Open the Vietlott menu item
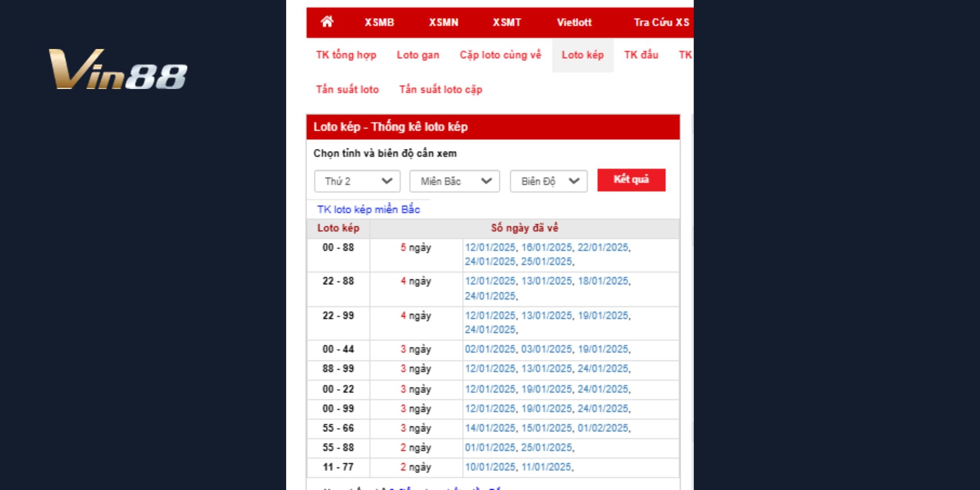The image size is (980, 490). pyautogui.click(x=574, y=22)
